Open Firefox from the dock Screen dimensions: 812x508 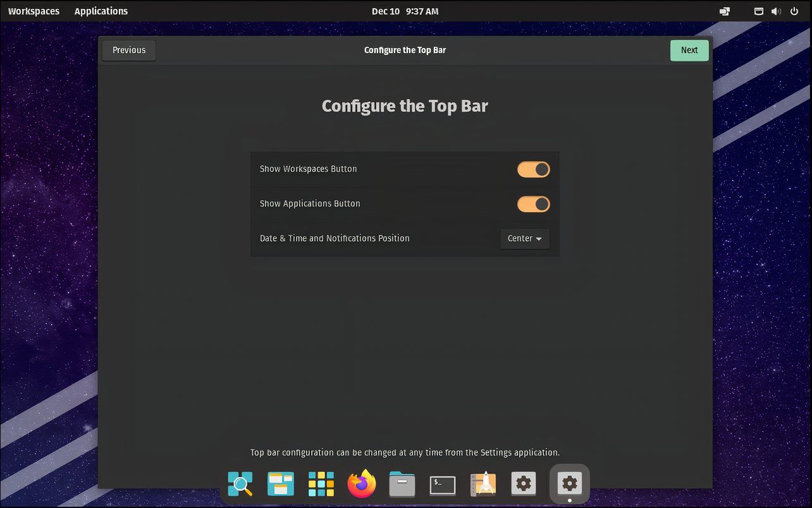[x=361, y=484]
